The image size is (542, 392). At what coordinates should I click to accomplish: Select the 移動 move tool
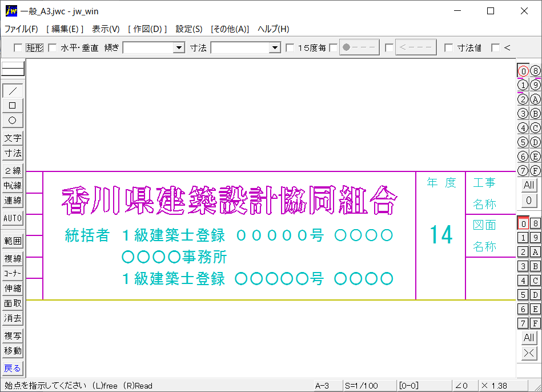pos(13,350)
